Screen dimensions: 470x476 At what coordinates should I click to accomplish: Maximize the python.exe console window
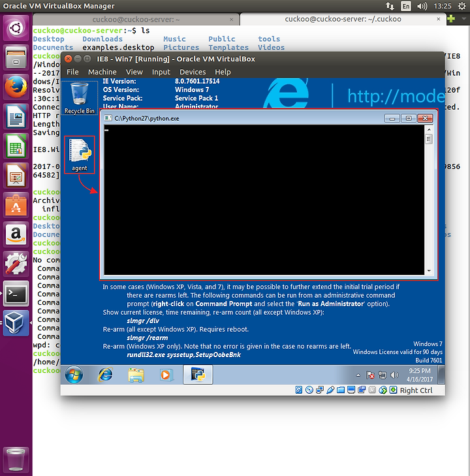point(409,118)
